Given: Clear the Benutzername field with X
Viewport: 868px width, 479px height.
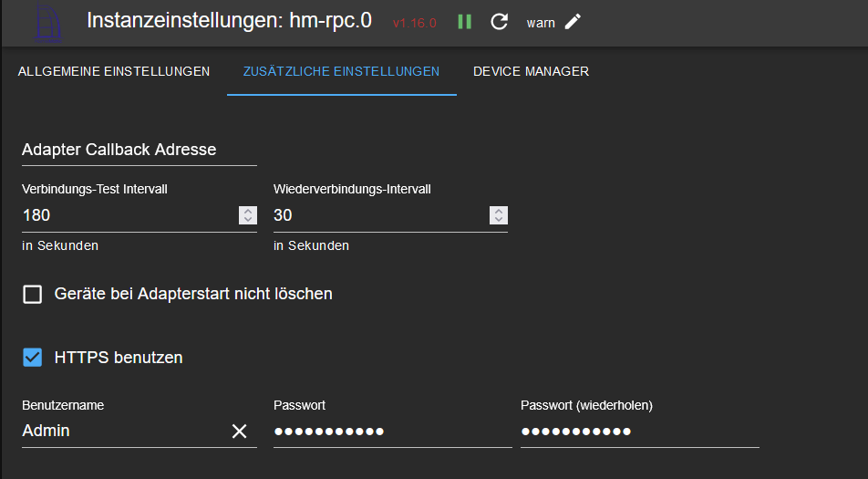Looking at the screenshot, I should 239,431.
